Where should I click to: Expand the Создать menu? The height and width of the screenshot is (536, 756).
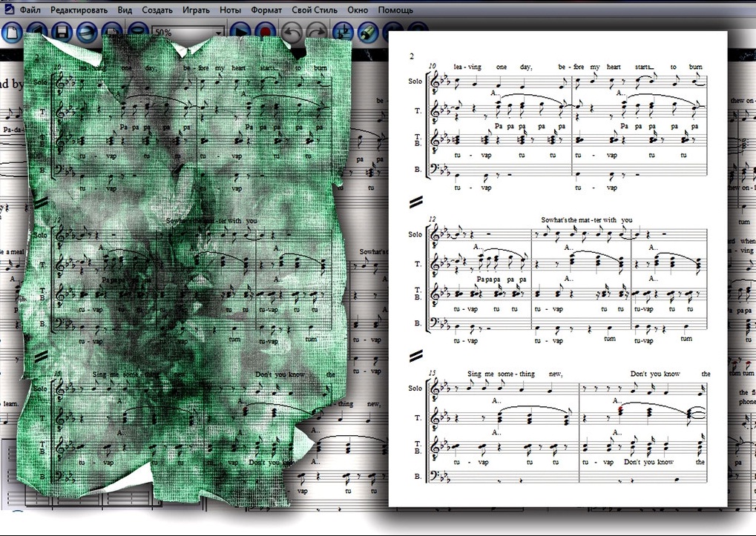pos(158,10)
